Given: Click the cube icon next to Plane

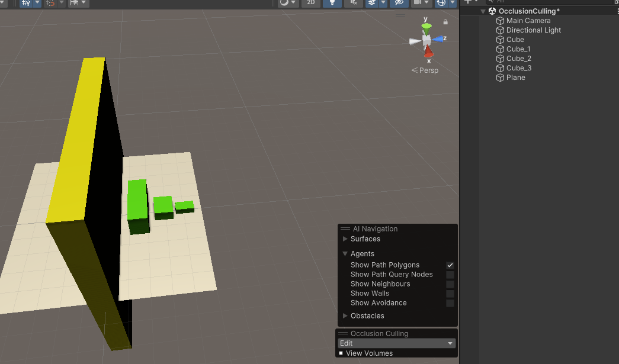Looking at the screenshot, I should point(500,78).
